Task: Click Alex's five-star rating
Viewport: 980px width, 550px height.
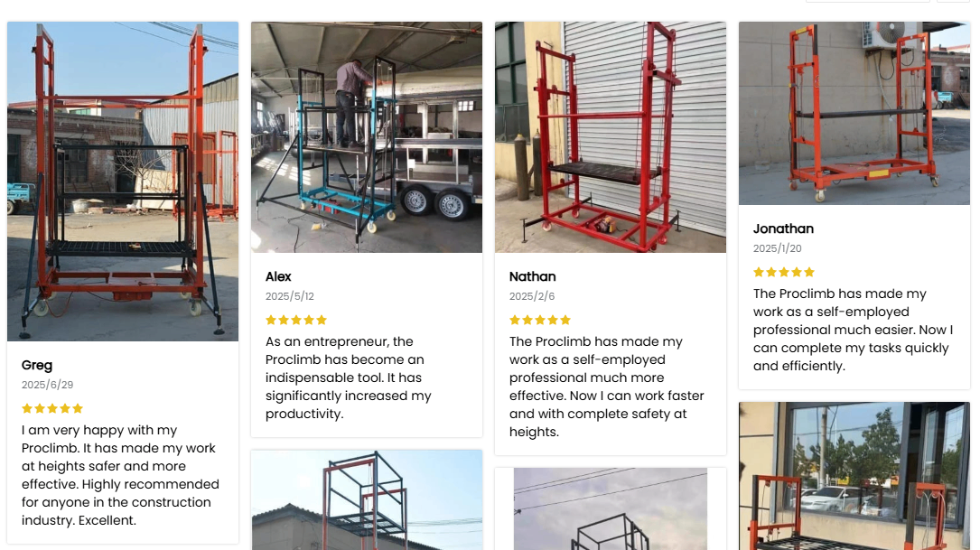Action: coord(296,320)
